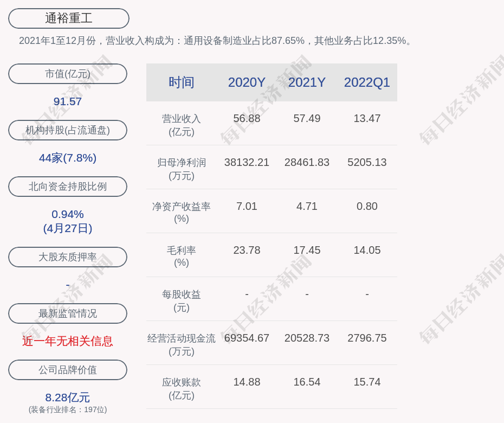
Task: Select receivables value 14.88
Action: point(247,382)
